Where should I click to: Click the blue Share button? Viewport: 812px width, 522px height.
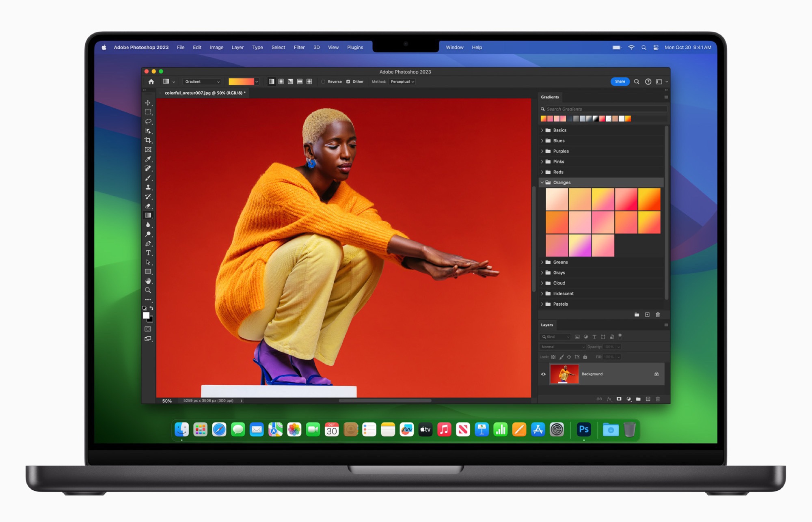tap(620, 82)
